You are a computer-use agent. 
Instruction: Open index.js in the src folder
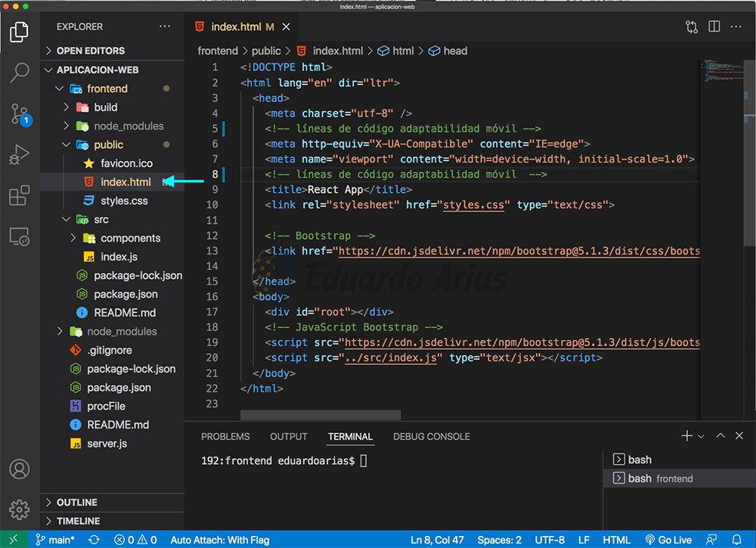point(112,257)
